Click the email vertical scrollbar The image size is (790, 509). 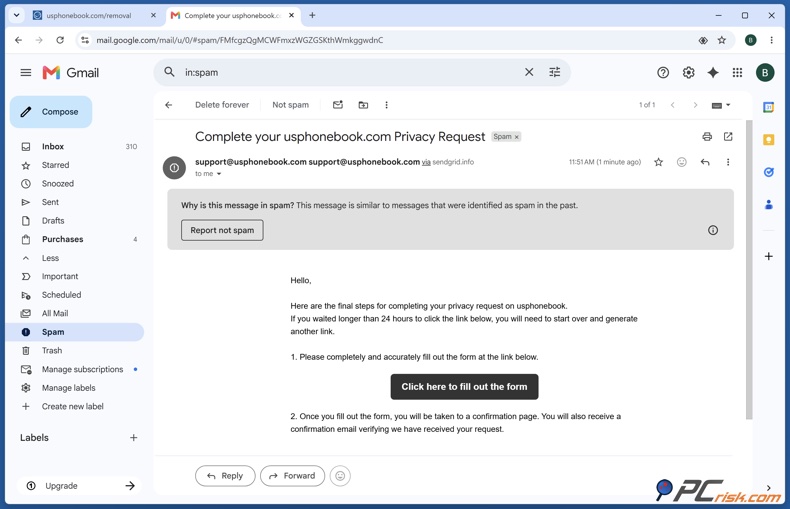click(x=749, y=270)
